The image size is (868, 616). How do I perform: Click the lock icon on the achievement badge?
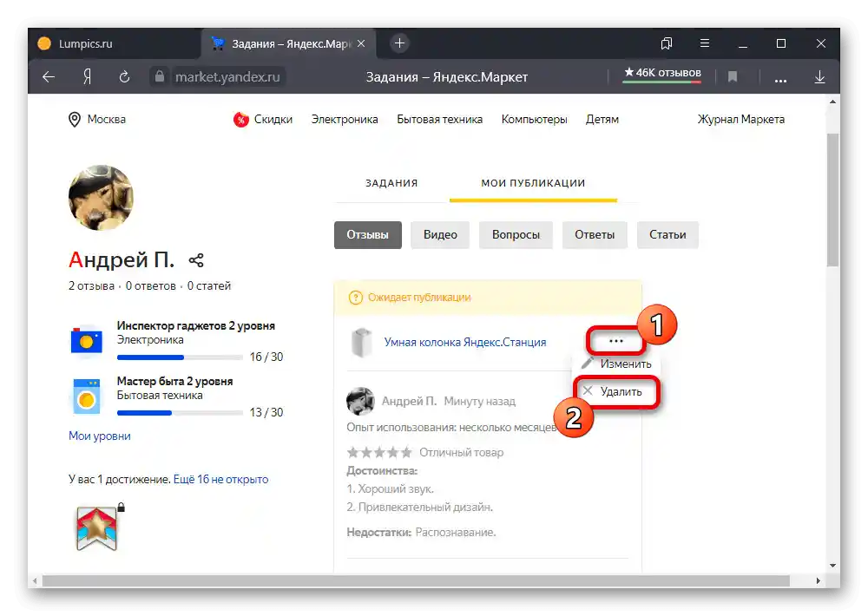(122, 507)
